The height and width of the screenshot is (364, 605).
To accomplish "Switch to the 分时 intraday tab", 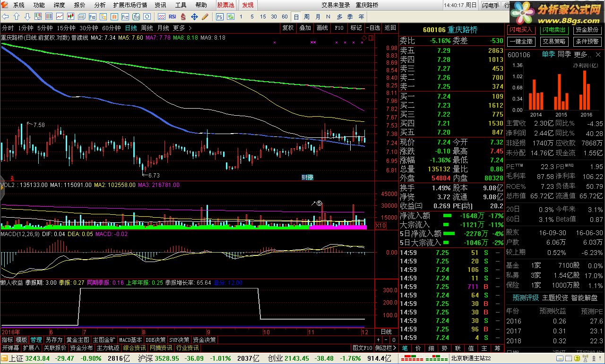I will tap(8, 28).
